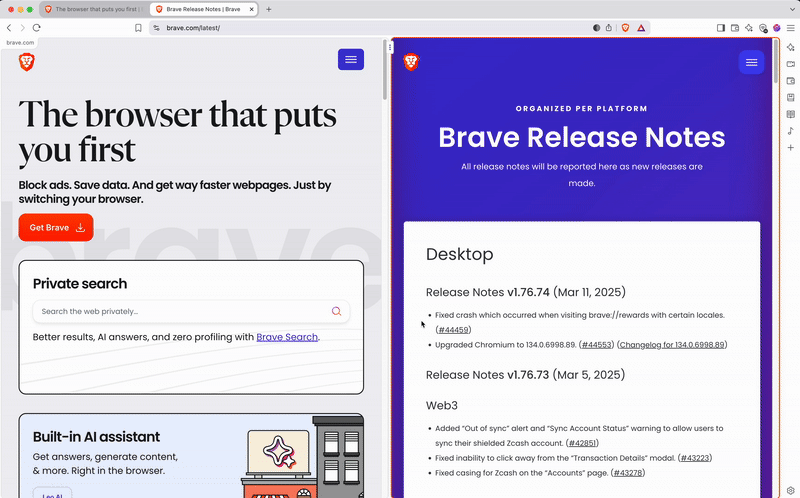Open issue link #43223
Image resolution: width=800 pixels, height=498 pixels.
coord(695,458)
